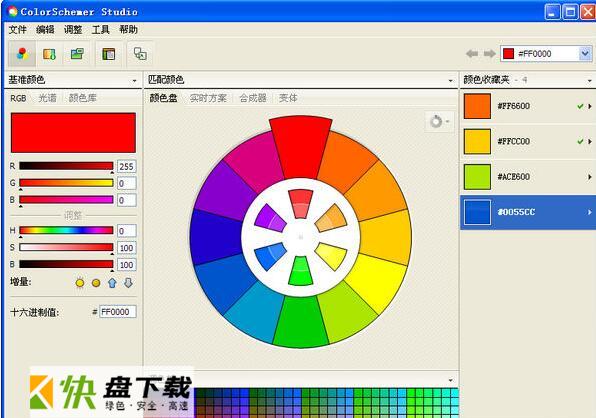Toggle the green checkmark on #FF6600
Viewport: 596px width, 418px height.
pos(580,106)
